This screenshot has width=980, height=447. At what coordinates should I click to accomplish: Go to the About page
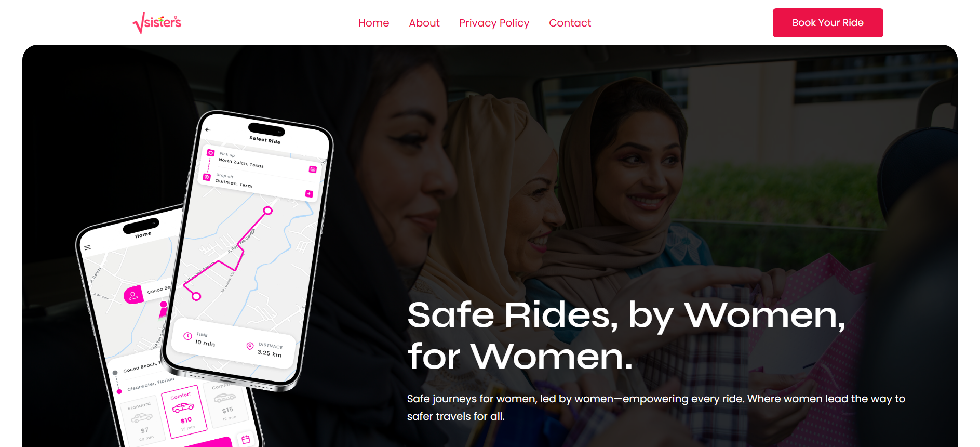424,23
